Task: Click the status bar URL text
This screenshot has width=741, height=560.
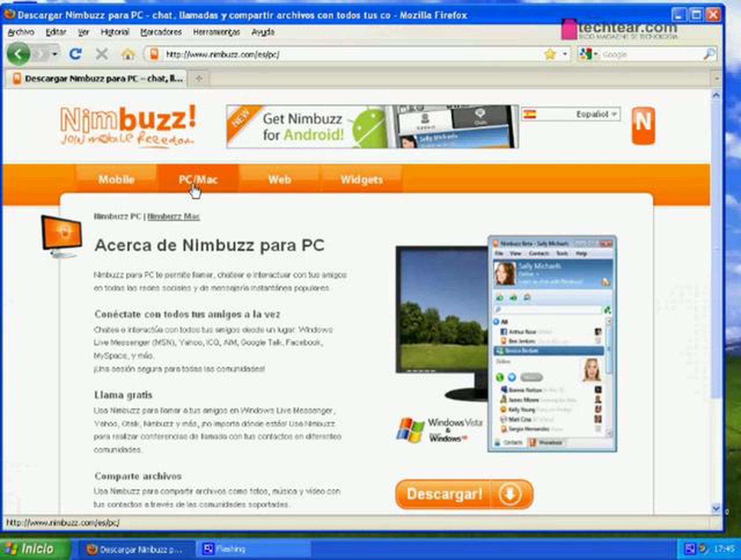Action: click(63, 523)
